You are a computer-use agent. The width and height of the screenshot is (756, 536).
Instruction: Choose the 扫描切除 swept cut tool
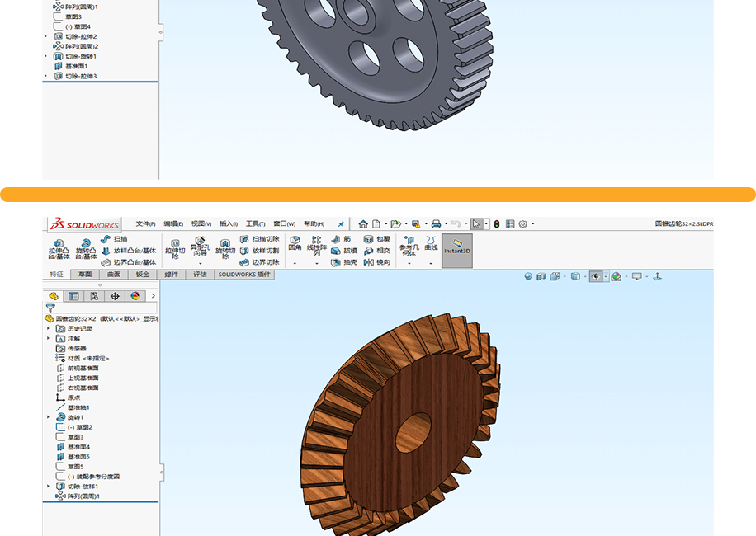pos(259,239)
